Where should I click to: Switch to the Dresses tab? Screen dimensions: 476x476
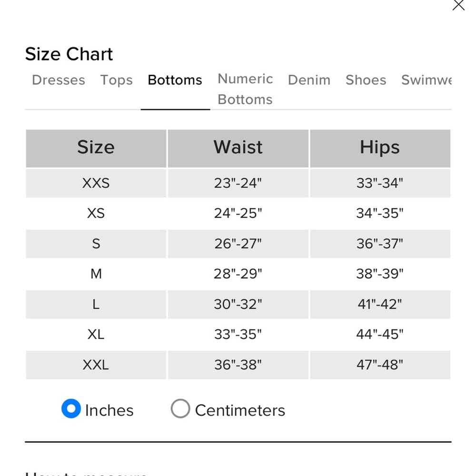point(59,80)
